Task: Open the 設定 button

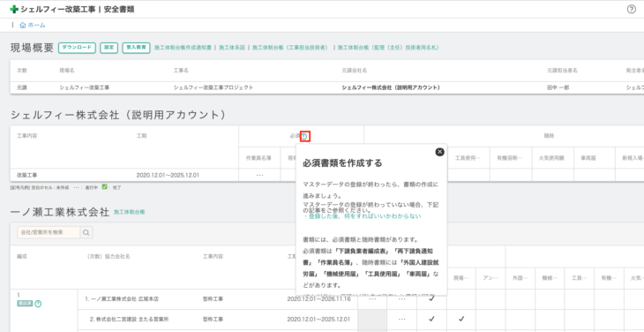Action: pyautogui.click(x=109, y=48)
